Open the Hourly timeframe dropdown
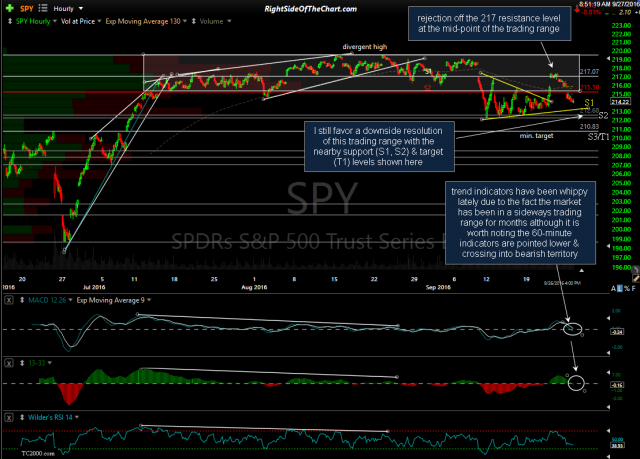640x459 pixels. [x=68, y=9]
